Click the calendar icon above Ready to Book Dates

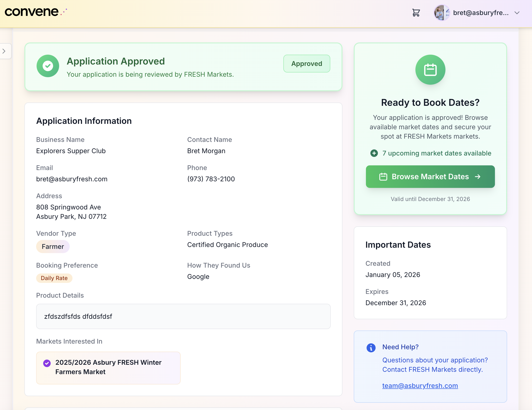(430, 69)
